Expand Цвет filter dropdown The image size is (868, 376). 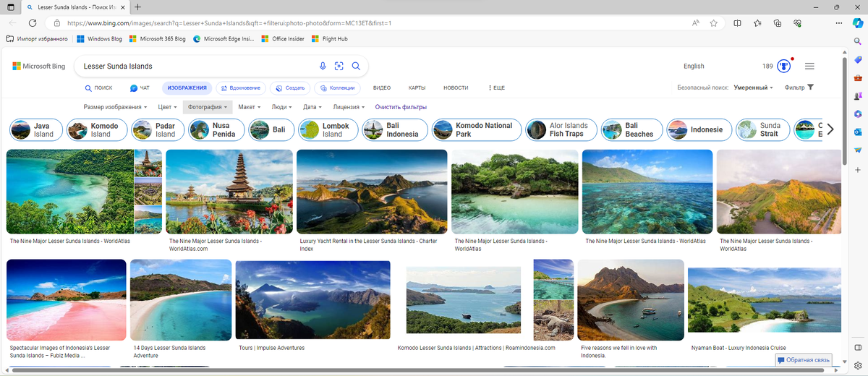coord(168,107)
